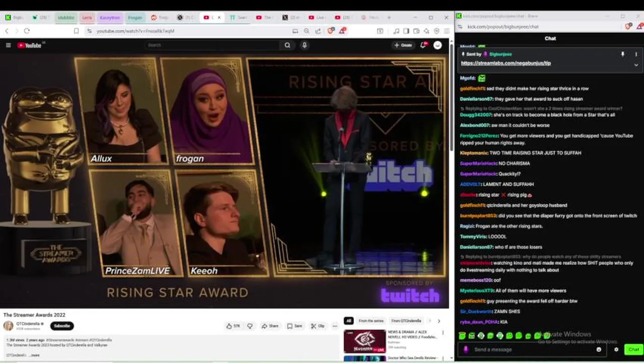The height and width of the screenshot is (363, 644).
Task: Dislike The Streamer Awards video
Action: pos(250,326)
